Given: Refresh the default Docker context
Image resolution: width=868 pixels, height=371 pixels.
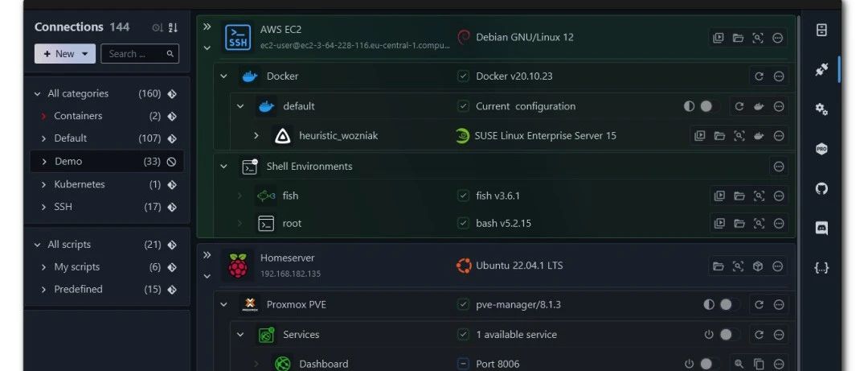Looking at the screenshot, I should tap(739, 106).
